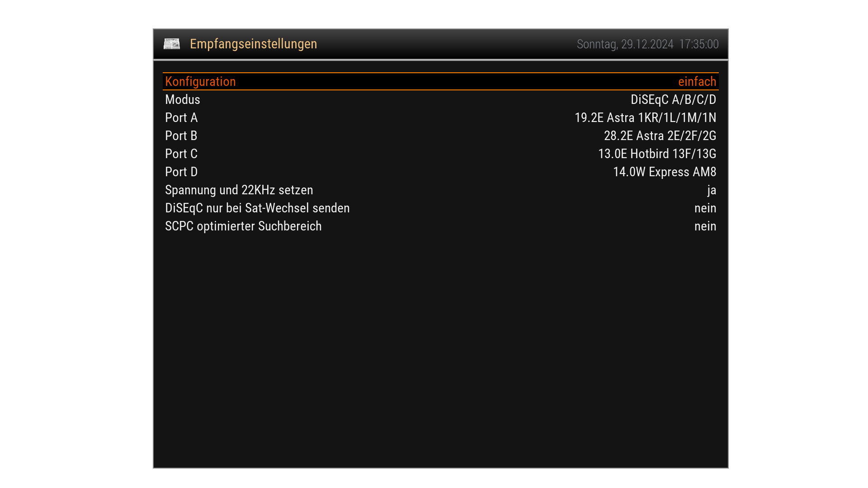This screenshot has width=868, height=488.
Task: Select the Konfiguration row
Action: coord(441,81)
